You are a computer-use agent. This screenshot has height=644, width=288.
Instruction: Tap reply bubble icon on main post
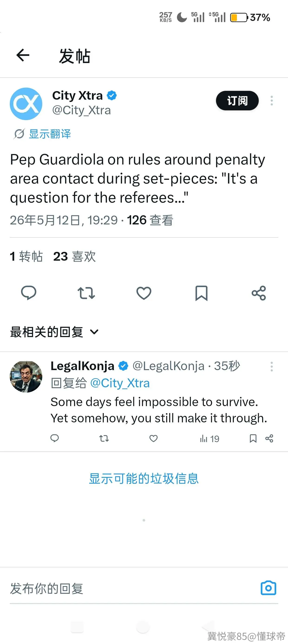29,293
